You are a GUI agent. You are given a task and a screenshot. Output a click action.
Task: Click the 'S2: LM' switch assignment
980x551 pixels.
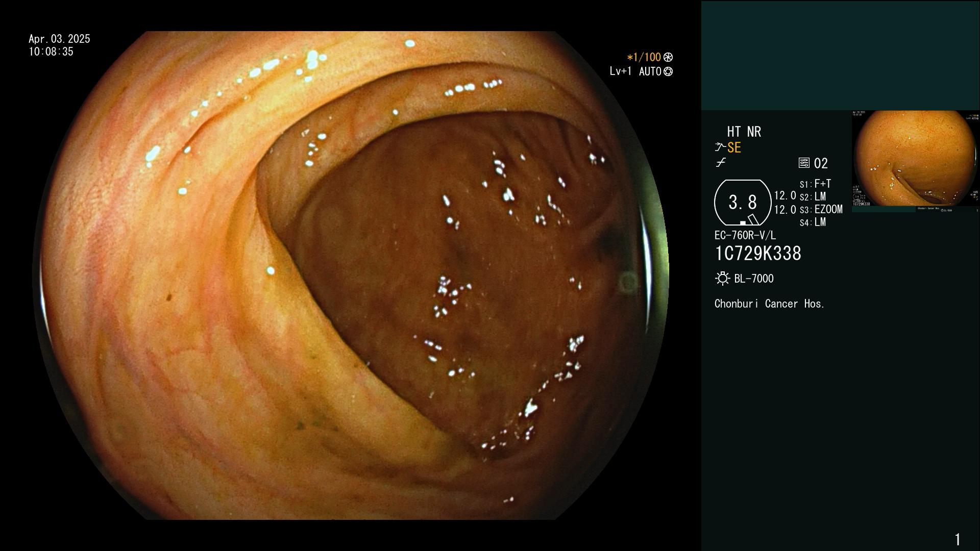813,196
